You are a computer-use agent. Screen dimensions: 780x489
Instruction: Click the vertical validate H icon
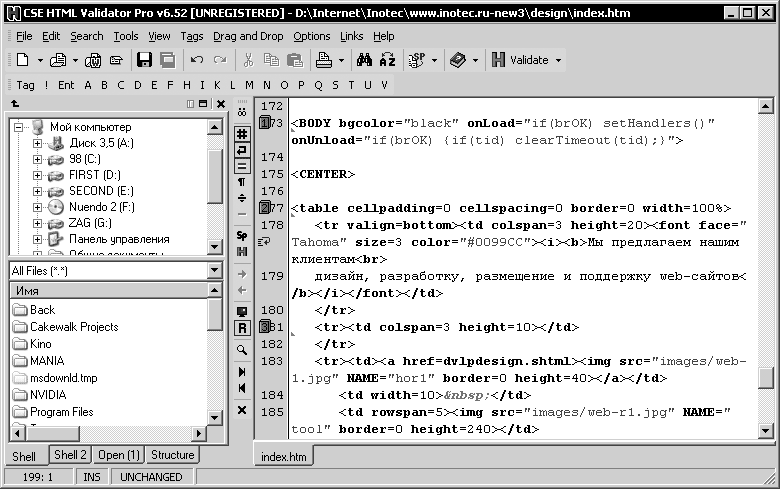click(242, 251)
